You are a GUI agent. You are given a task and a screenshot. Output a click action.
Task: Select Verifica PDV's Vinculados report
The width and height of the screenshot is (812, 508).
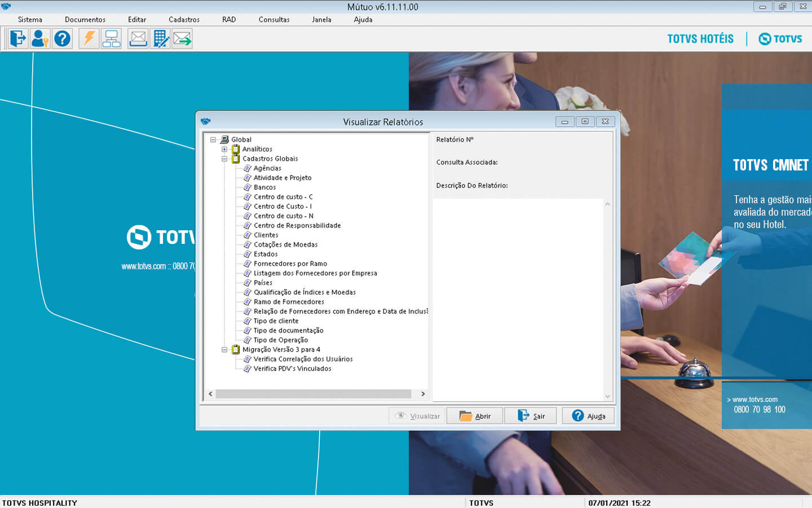coord(292,369)
